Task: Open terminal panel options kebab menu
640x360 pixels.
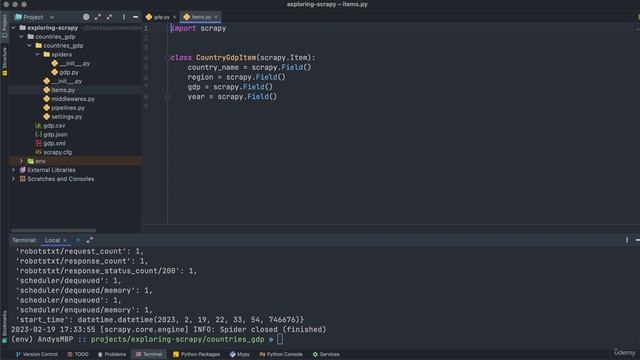Action: 627,240
